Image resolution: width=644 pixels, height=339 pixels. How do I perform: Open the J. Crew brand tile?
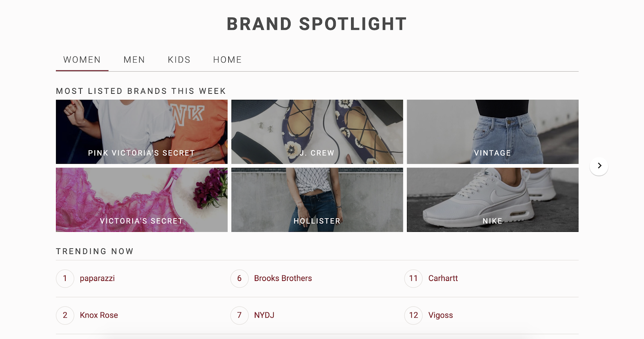pyautogui.click(x=317, y=132)
